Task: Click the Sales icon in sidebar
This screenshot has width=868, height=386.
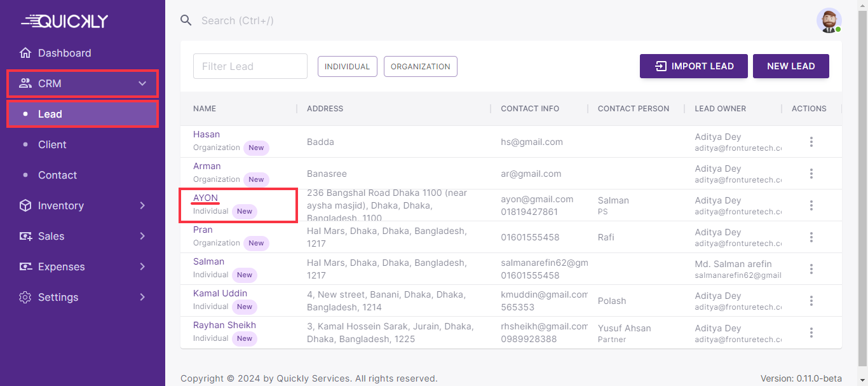Action: pos(25,236)
